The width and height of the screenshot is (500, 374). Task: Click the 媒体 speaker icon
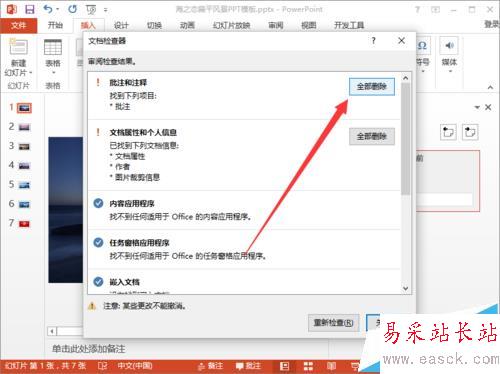click(x=449, y=46)
